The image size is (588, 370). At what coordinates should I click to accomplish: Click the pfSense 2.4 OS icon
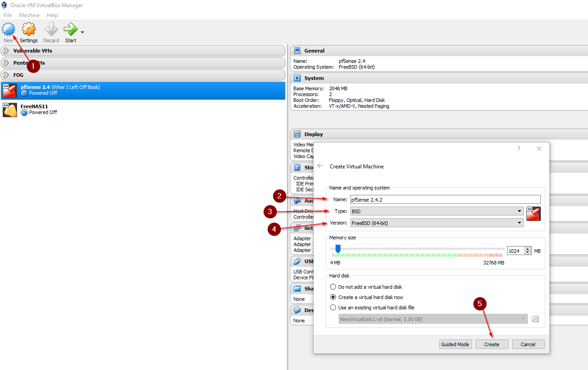pyautogui.click(x=10, y=90)
